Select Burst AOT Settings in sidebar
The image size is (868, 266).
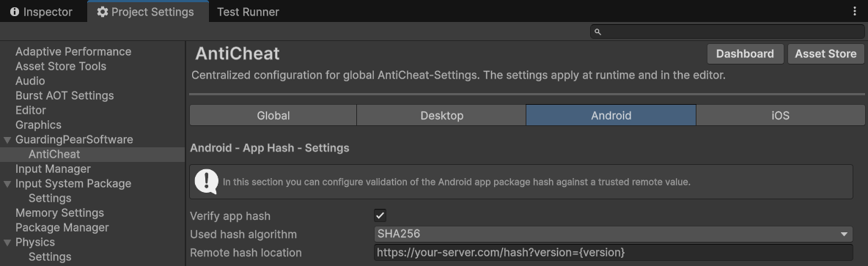65,95
